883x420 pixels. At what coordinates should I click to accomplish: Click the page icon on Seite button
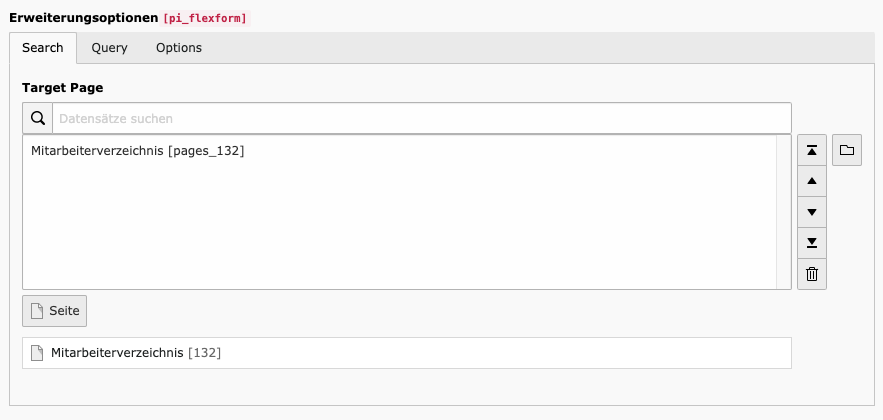tap(37, 311)
